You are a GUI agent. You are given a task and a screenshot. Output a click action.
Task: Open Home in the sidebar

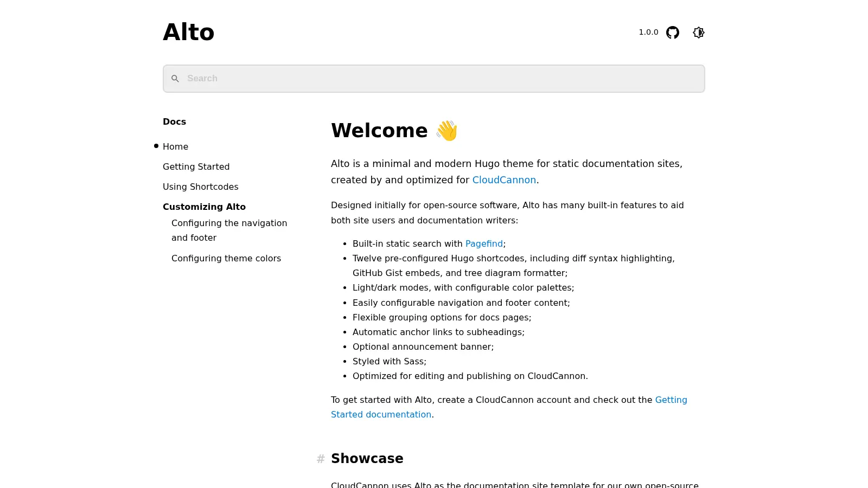click(175, 146)
